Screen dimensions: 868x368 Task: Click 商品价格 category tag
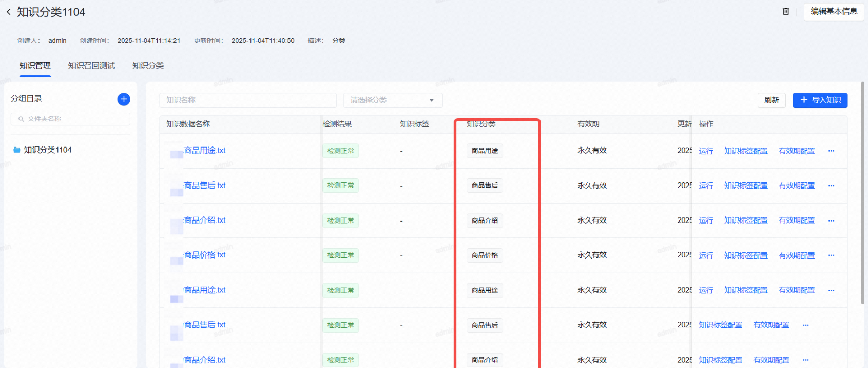[x=485, y=255]
